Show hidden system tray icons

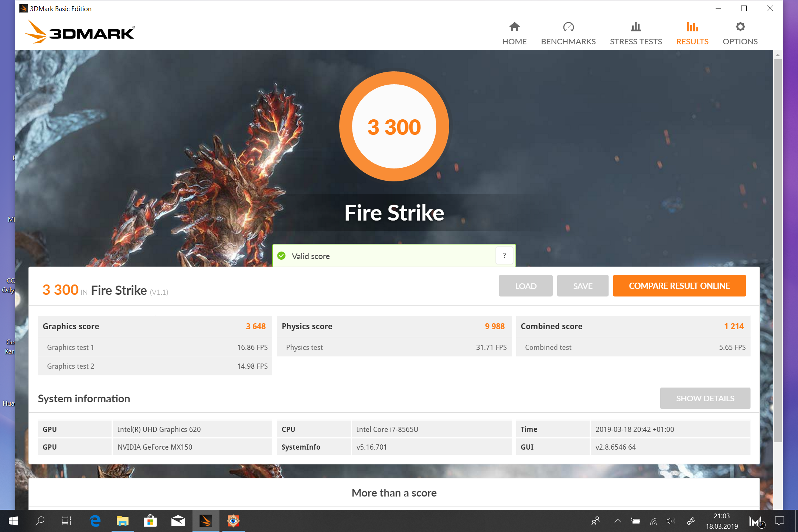pyautogui.click(x=617, y=521)
